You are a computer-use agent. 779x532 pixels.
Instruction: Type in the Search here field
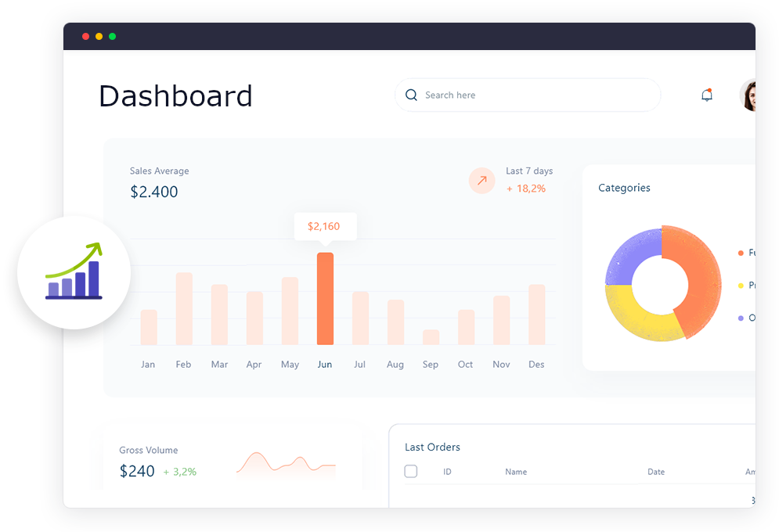(532, 95)
